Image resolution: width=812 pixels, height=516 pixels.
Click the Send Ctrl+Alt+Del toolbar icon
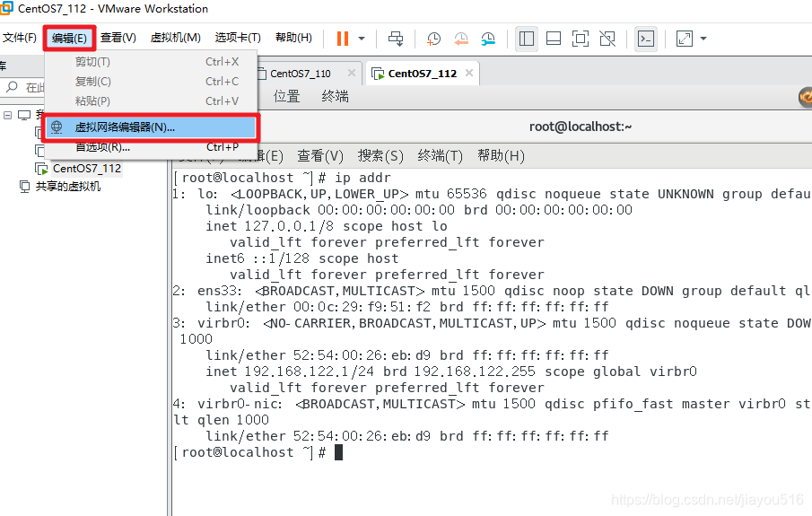pyautogui.click(x=396, y=39)
